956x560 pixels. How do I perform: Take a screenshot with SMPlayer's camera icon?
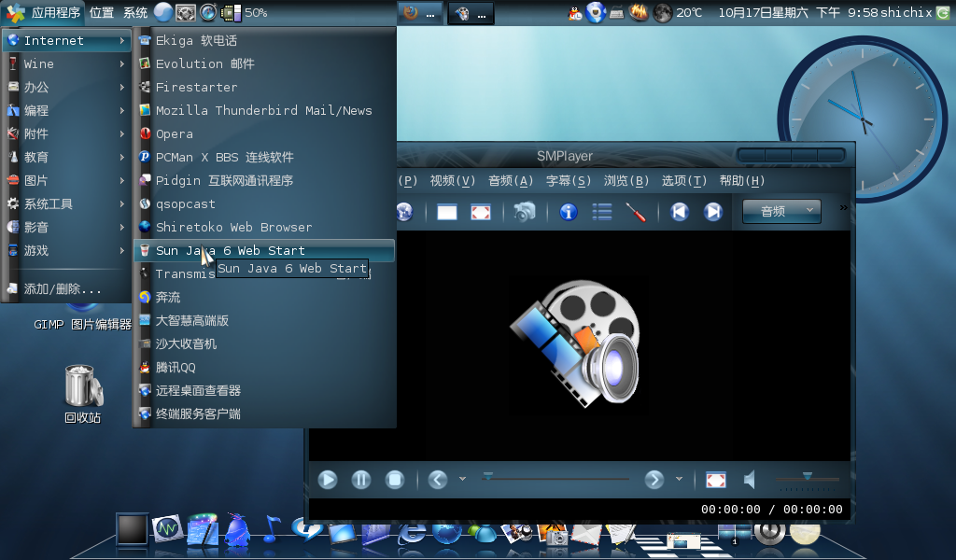pos(524,212)
